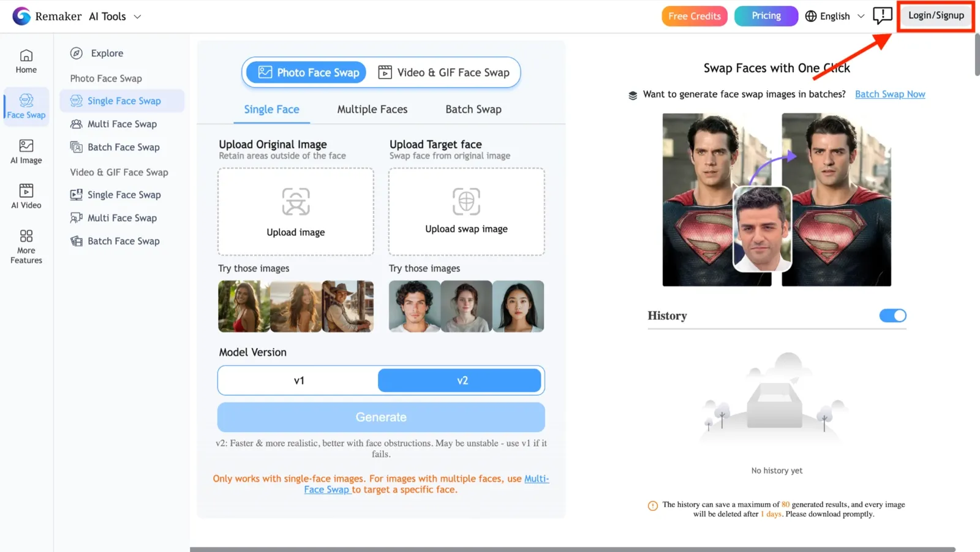This screenshot has width=980, height=552.
Task: Pick the woman in red dress sample
Action: click(x=244, y=306)
